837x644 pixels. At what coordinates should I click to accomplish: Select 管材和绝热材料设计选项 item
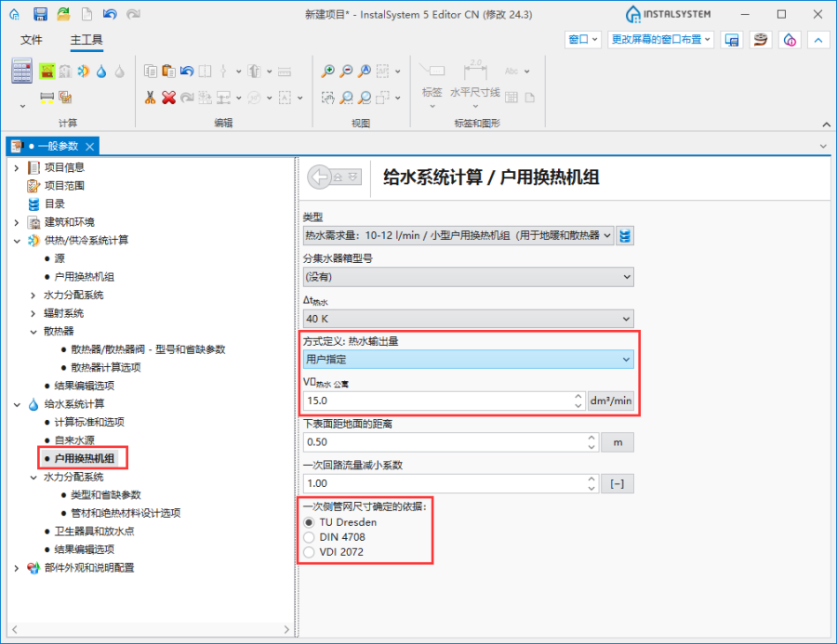click(x=126, y=513)
